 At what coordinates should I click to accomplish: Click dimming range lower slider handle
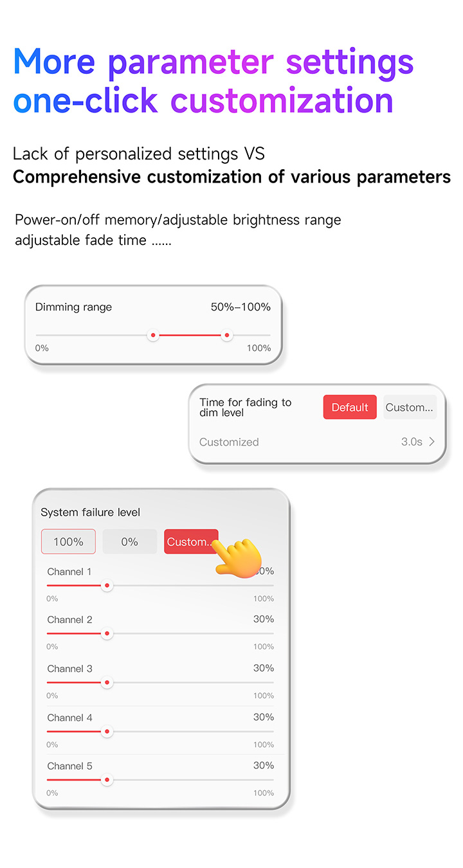(x=153, y=335)
